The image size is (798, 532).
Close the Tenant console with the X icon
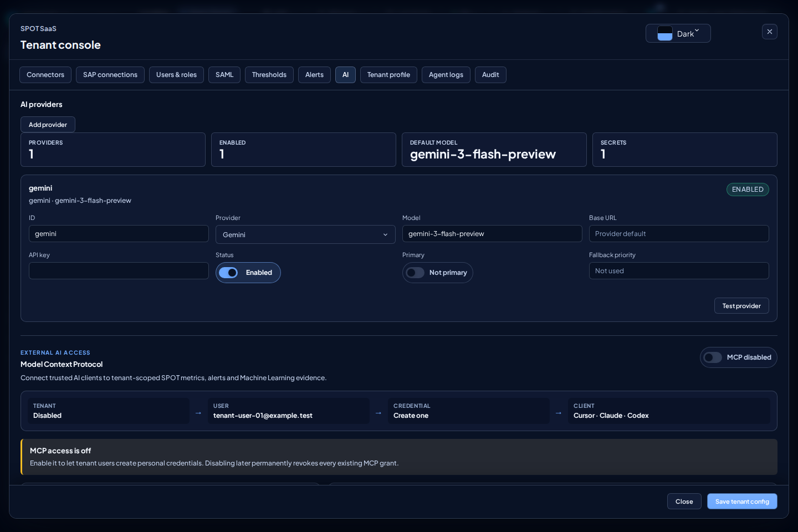click(x=769, y=32)
